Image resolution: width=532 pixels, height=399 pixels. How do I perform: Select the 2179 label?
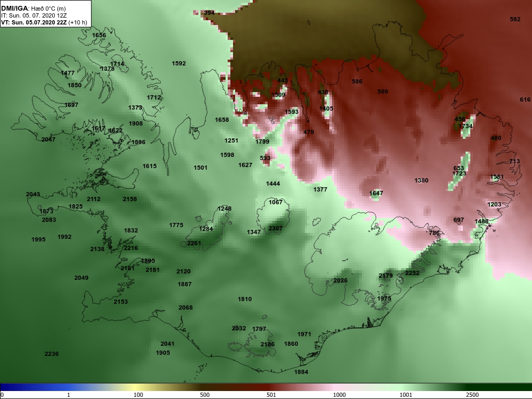click(x=385, y=276)
